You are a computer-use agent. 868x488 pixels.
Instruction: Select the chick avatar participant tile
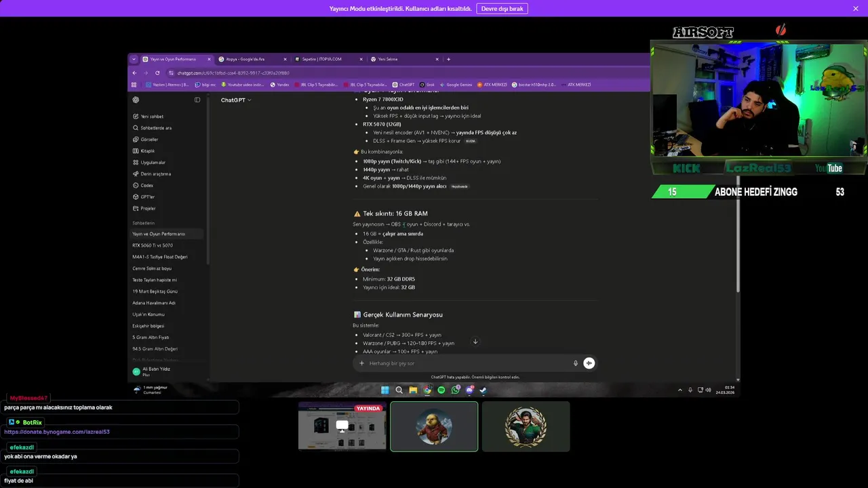434,426
